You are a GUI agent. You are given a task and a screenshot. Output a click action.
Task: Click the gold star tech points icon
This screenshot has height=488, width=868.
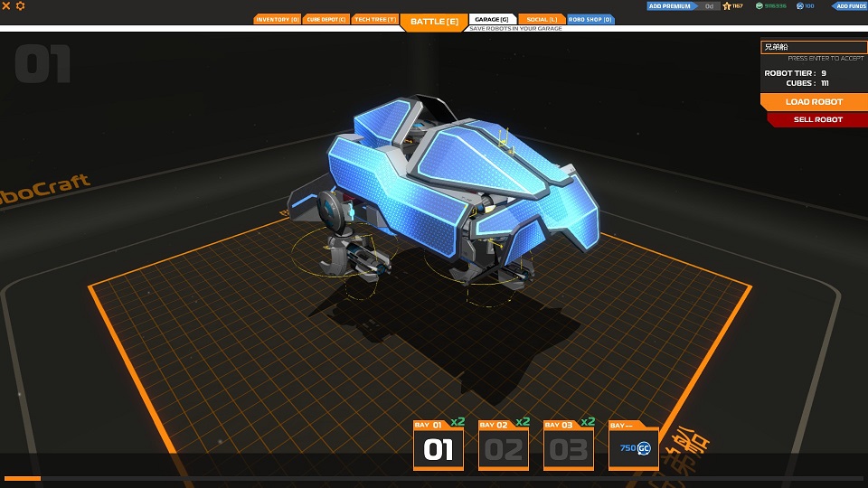point(726,6)
